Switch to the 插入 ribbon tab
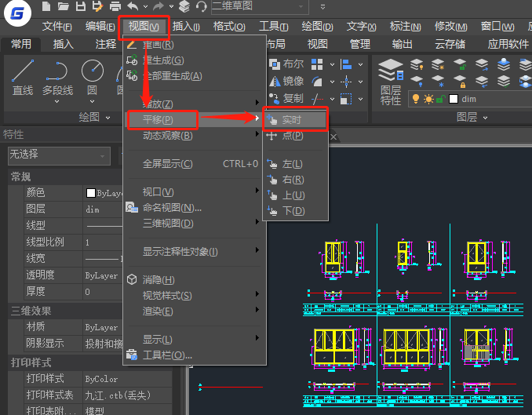The height and width of the screenshot is (415, 532). [63, 44]
